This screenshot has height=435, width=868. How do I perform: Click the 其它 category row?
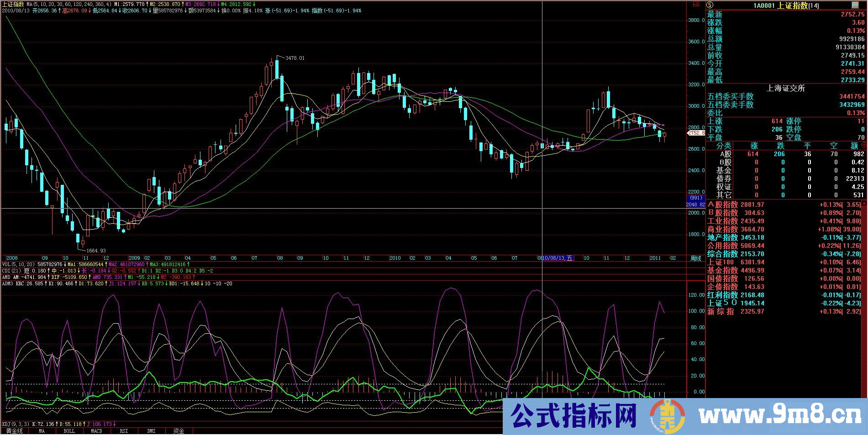pos(785,195)
